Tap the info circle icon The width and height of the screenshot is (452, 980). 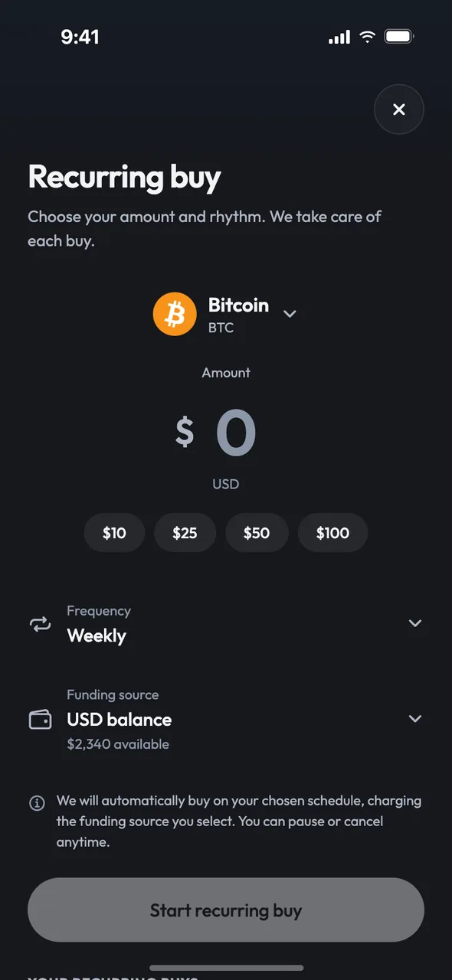pyautogui.click(x=36, y=803)
